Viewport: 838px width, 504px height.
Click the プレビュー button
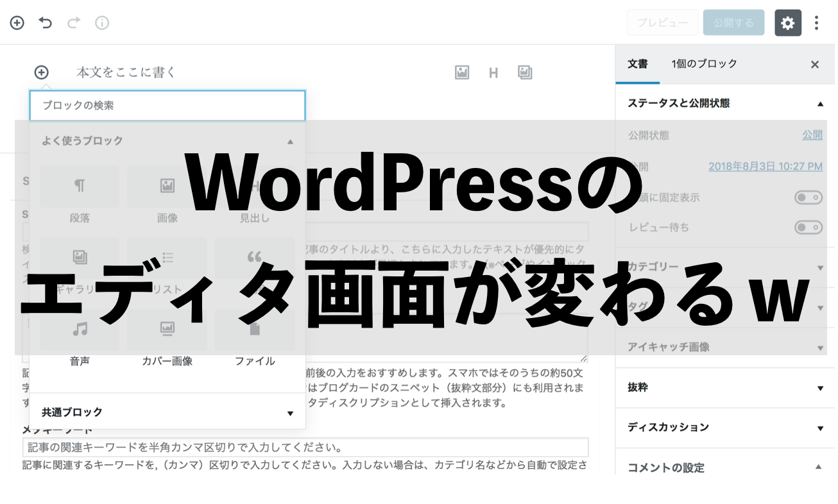662,22
